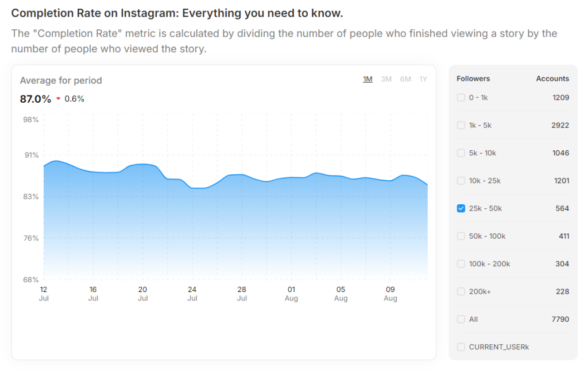Check the 10k - 25k followers box
Image resolution: width=588 pixels, height=370 pixels.
tap(461, 180)
